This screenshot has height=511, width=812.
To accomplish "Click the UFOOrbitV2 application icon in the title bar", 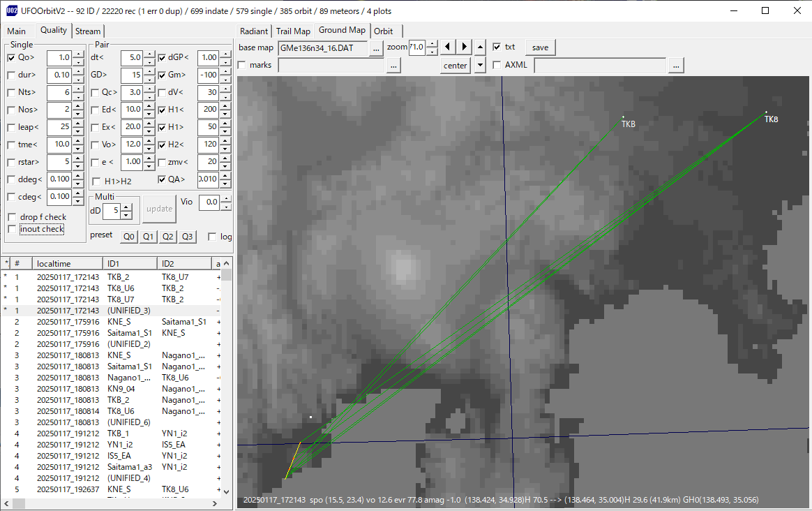I will coord(10,10).
